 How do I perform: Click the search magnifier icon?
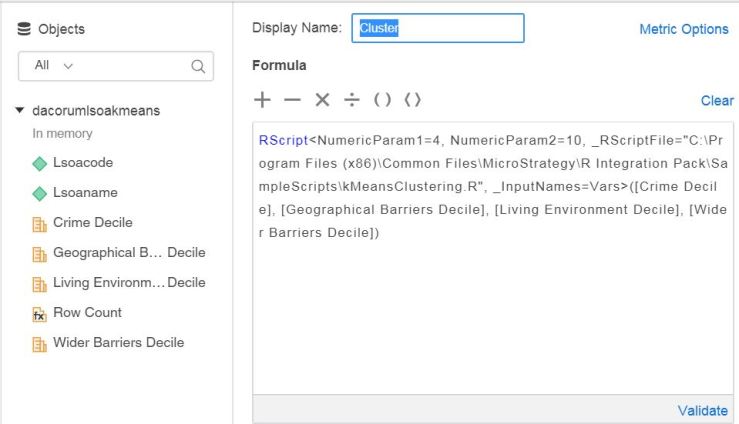point(198,66)
